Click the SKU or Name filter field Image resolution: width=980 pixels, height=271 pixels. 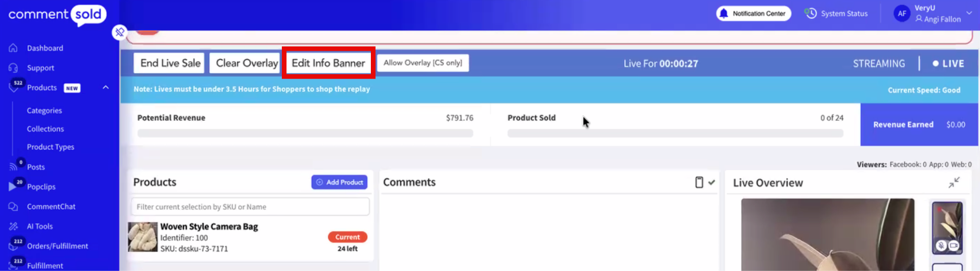coord(250,207)
